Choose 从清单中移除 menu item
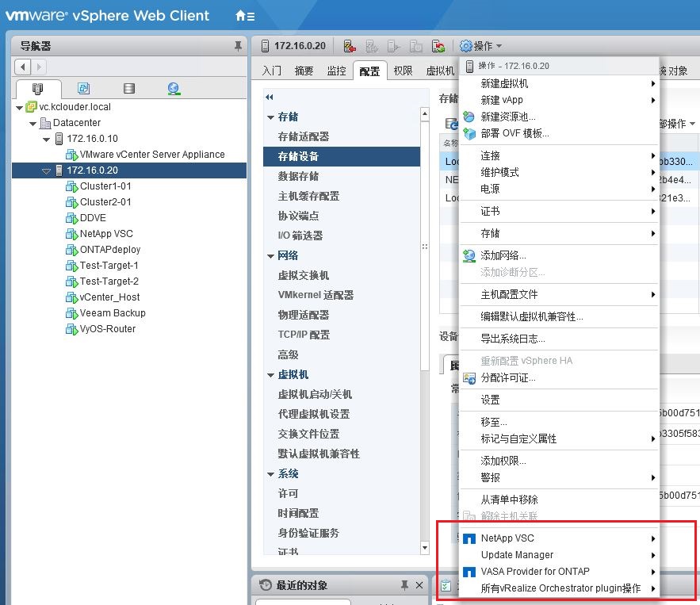700x605 pixels. point(560,500)
